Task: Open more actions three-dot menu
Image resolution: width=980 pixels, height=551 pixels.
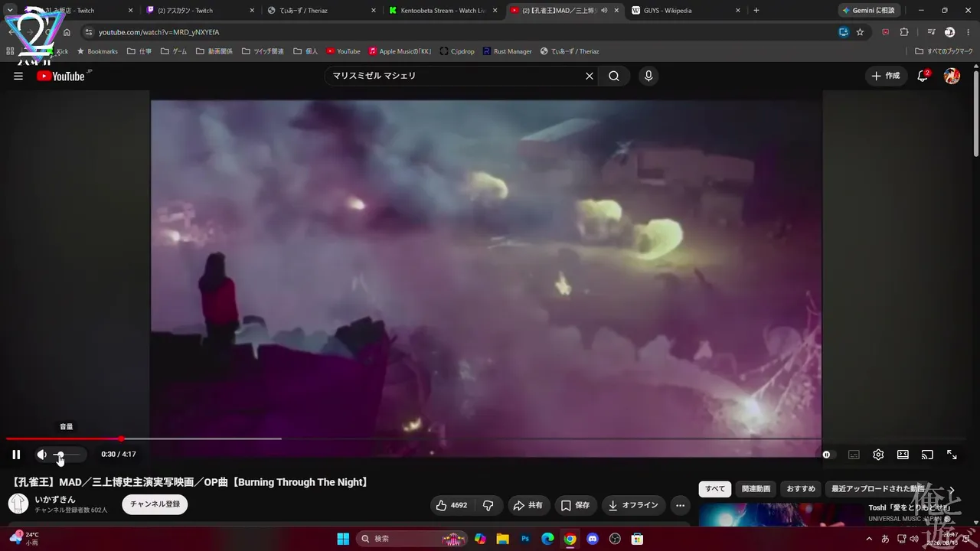Action: 680,505
